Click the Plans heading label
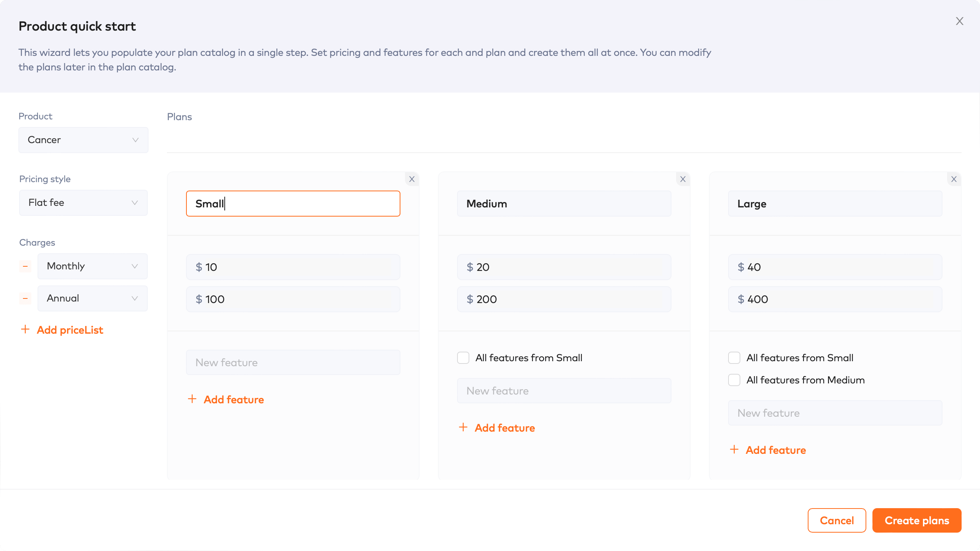 click(180, 117)
